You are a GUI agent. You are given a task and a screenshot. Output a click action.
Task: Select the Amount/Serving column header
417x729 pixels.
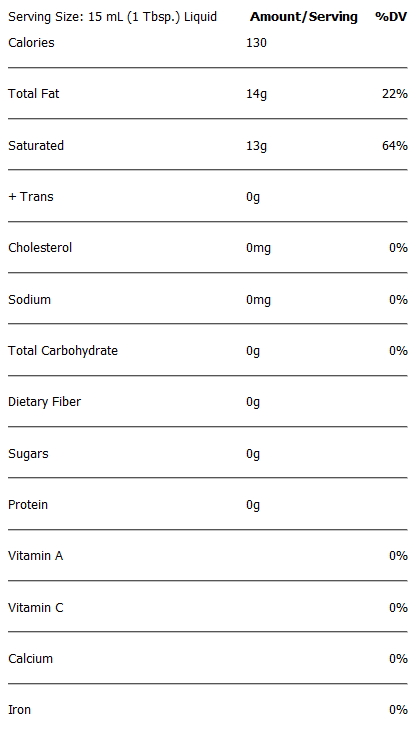point(304,17)
